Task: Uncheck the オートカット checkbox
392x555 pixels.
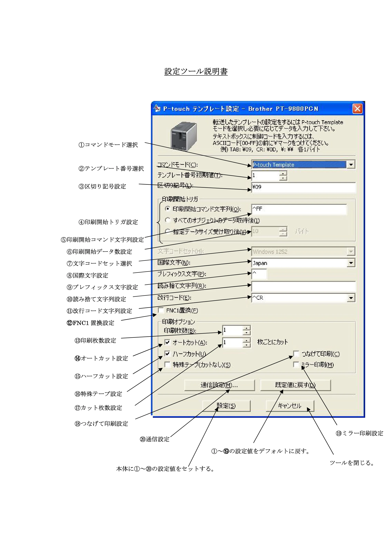Action: pyautogui.click(x=167, y=342)
